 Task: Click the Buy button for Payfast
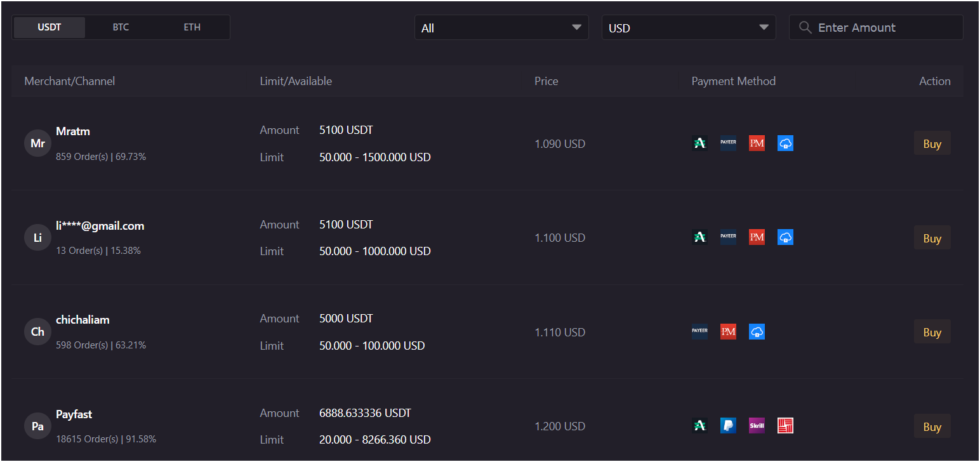(932, 426)
